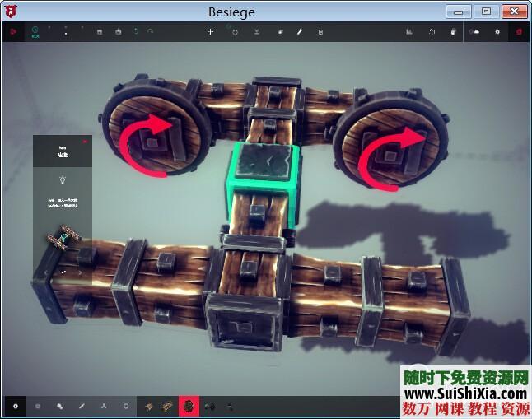
Task: Pick the dark unpowered wheel block
Action: tap(210, 406)
